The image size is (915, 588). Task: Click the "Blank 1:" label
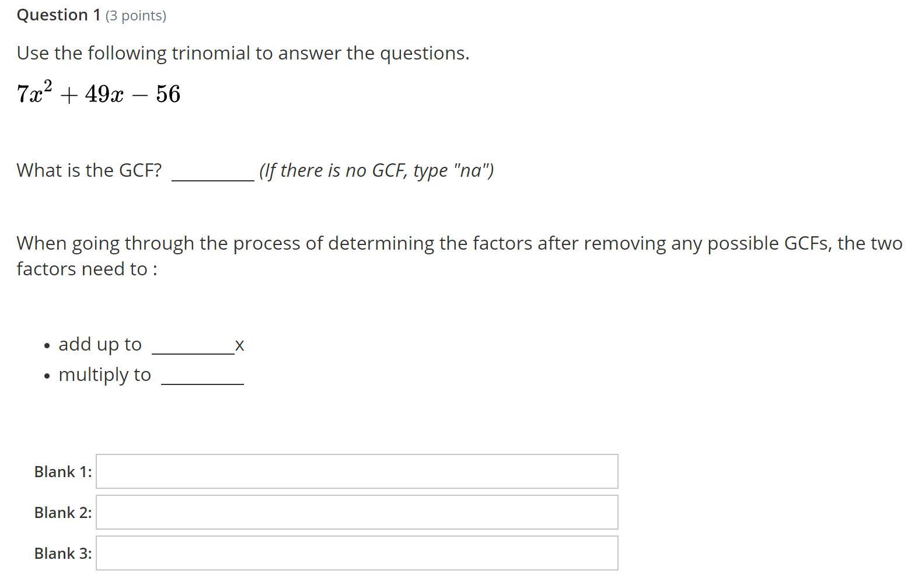click(x=63, y=471)
